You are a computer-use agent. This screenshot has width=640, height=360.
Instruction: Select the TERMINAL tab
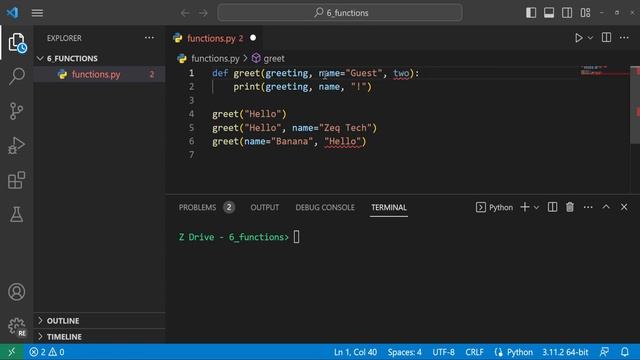(389, 207)
